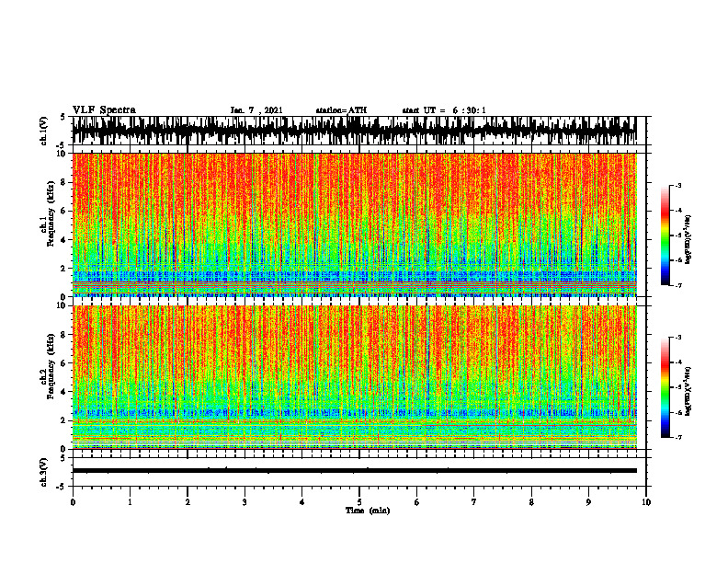Click the "-3" tick on ch.2 color bar
The height and width of the screenshot is (563, 728).
pyautogui.click(x=678, y=338)
